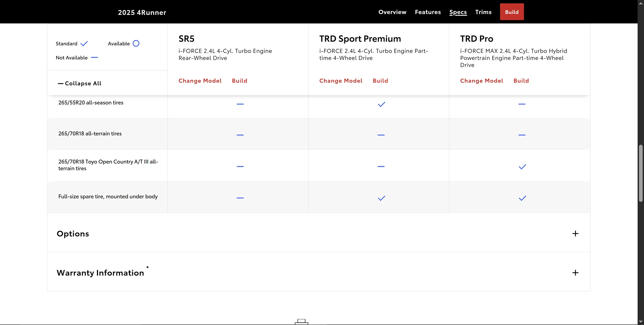Click the TRD Sport Premium checkmark for 265/55R20 tires

tap(381, 104)
